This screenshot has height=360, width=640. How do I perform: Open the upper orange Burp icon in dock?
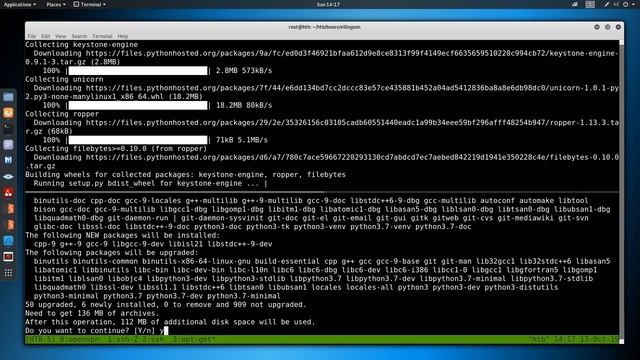click(x=8, y=209)
